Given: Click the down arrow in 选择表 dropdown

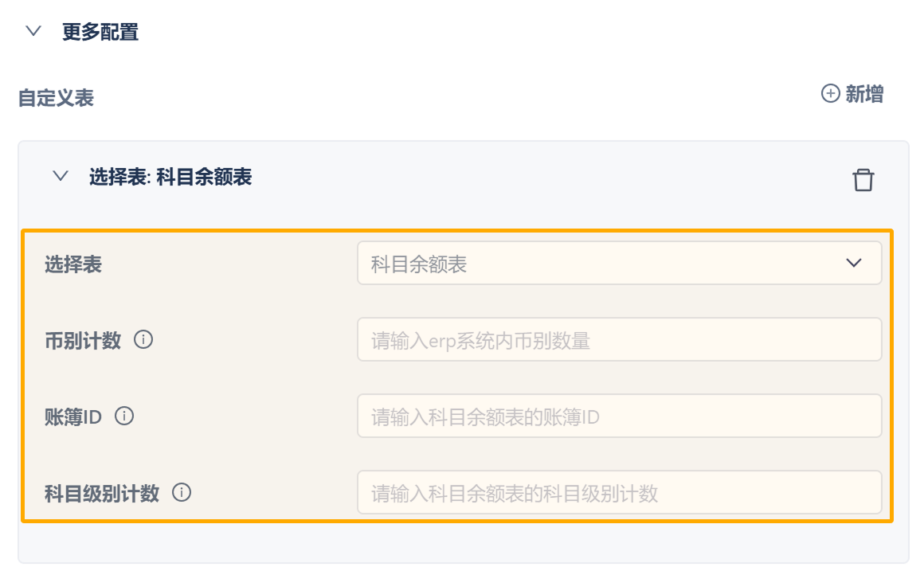Looking at the screenshot, I should tap(854, 264).
